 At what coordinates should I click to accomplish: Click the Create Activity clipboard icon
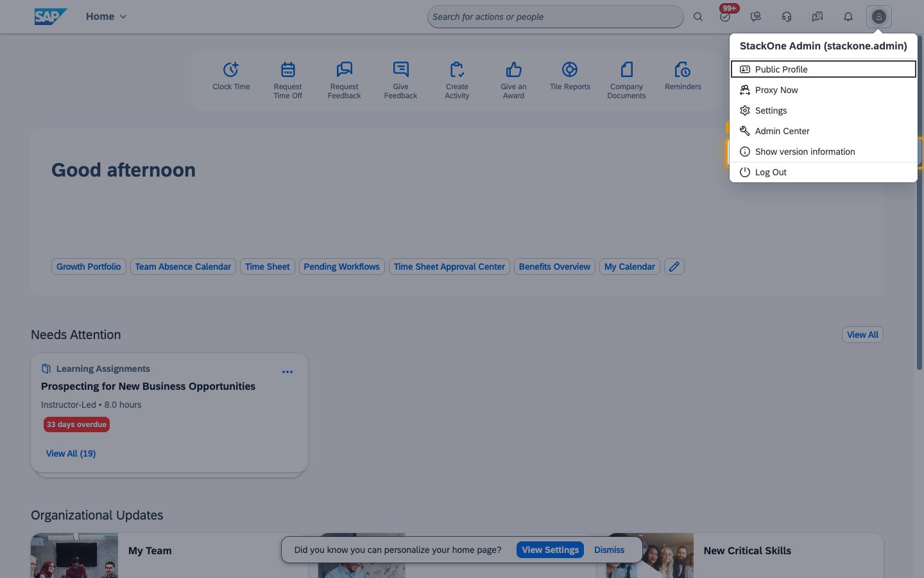[458, 69]
